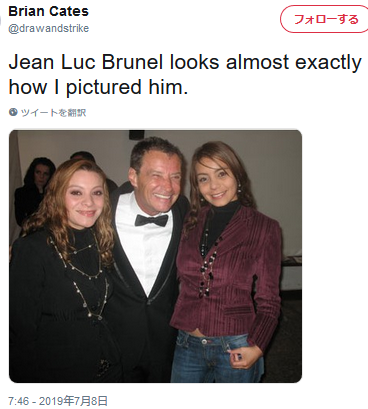Click the フォローする follow button
Viewport: 368px width, 409px height.
coord(325,19)
